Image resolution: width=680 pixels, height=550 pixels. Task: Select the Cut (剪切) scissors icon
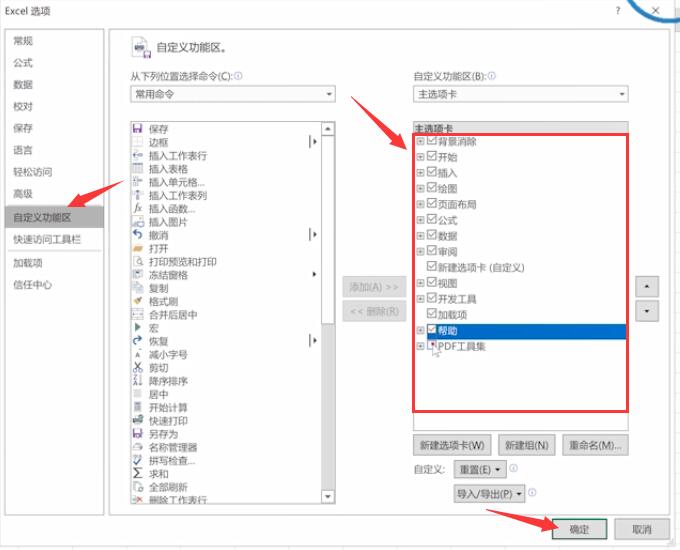(x=137, y=367)
